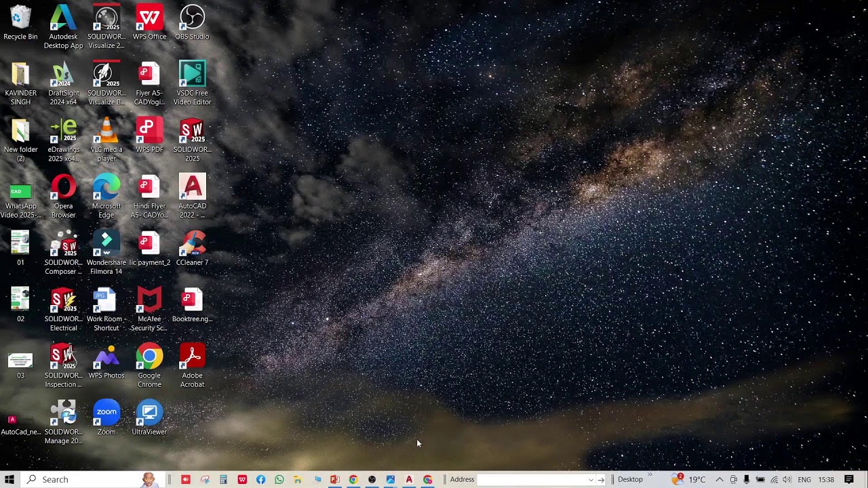The height and width of the screenshot is (488, 868).
Task: Launch DraftSight 2024 x64 shortcut
Action: point(63,83)
